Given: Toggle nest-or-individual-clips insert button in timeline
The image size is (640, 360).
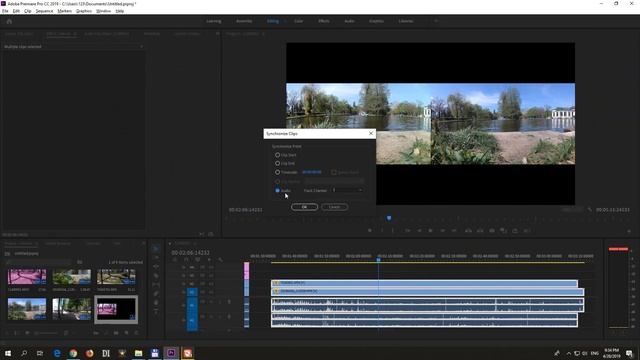Looking at the screenshot, I should pos(175,260).
